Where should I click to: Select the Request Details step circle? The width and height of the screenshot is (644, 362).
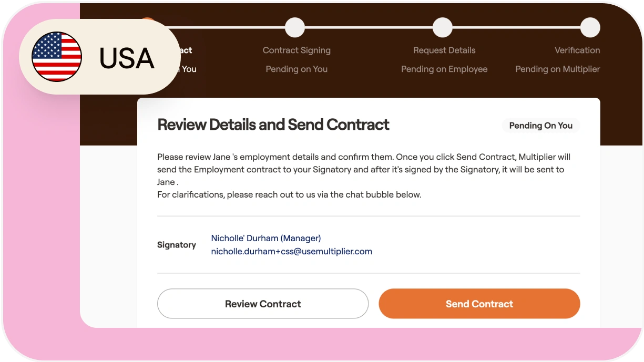[x=442, y=27]
